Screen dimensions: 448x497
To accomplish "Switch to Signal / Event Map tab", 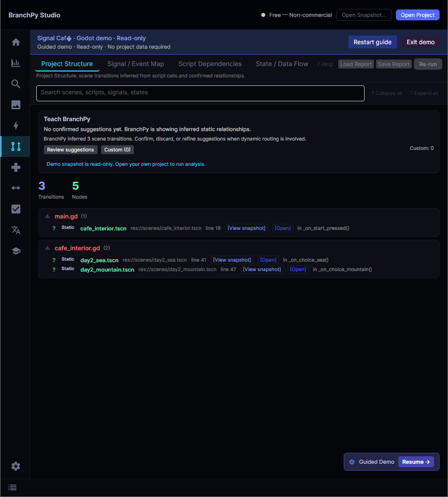I will pos(136,64).
